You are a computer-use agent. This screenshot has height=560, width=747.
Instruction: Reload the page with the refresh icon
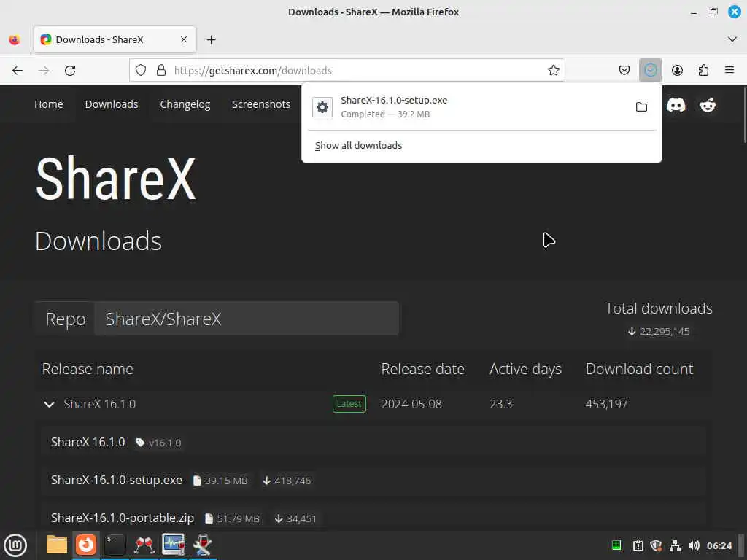click(x=70, y=71)
